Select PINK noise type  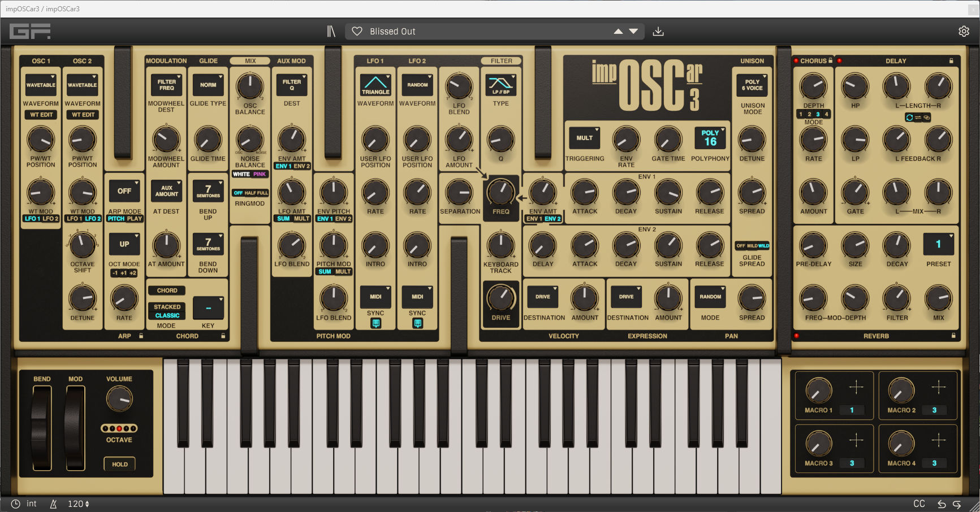(x=260, y=174)
